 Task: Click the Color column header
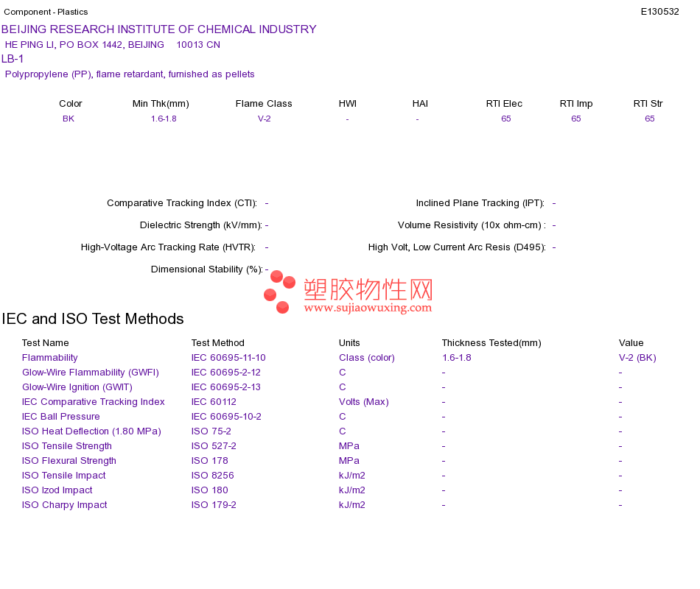(71, 104)
